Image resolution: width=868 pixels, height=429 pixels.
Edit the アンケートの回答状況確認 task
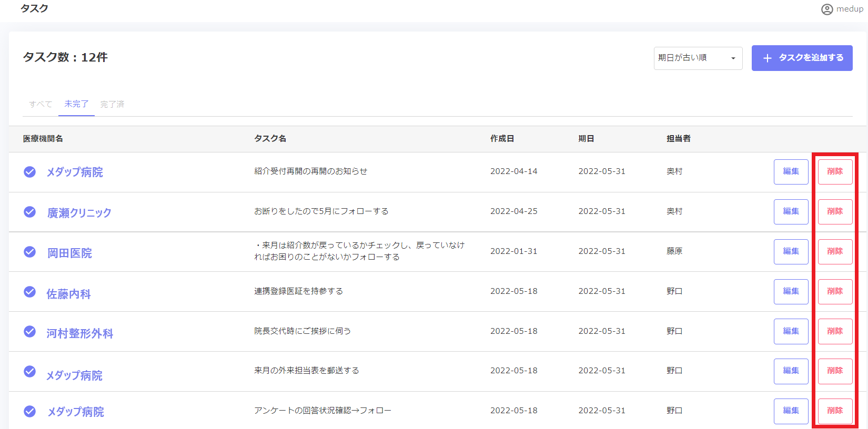pyautogui.click(x=791, y=411)
